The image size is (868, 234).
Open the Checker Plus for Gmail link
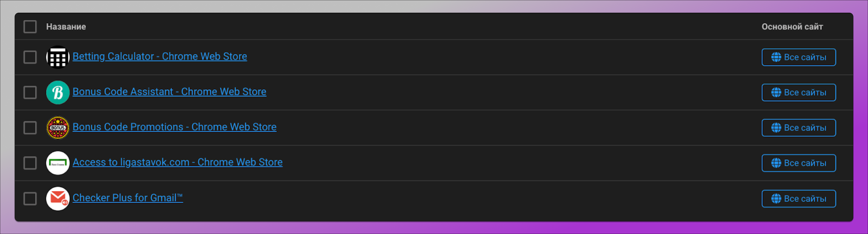[x=127, y=197]
